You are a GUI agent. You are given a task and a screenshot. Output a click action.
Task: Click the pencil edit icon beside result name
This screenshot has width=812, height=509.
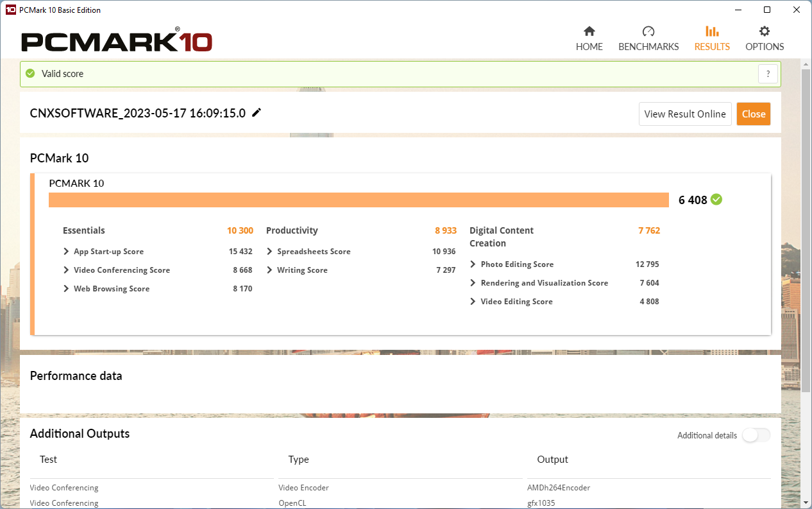(257, 113)
